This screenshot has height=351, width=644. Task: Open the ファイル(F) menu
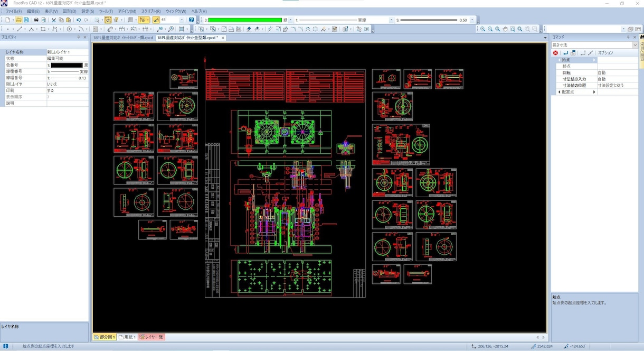click(14, 11)
